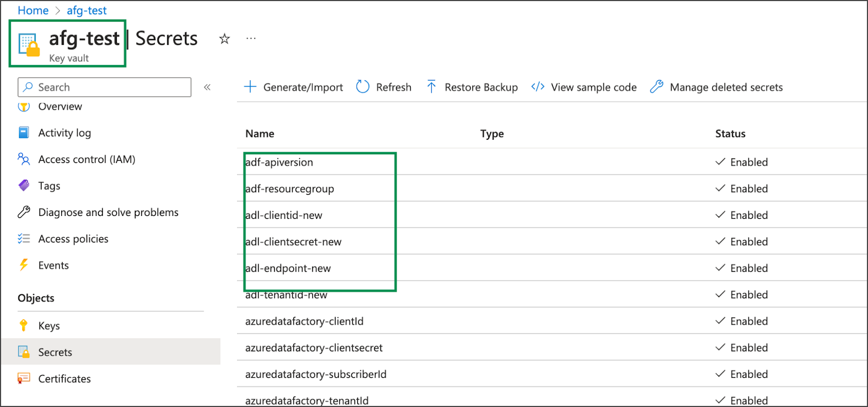Open Diagnose and solve problems
This screenshot has width=868, height=407.
tap(108, 212)
